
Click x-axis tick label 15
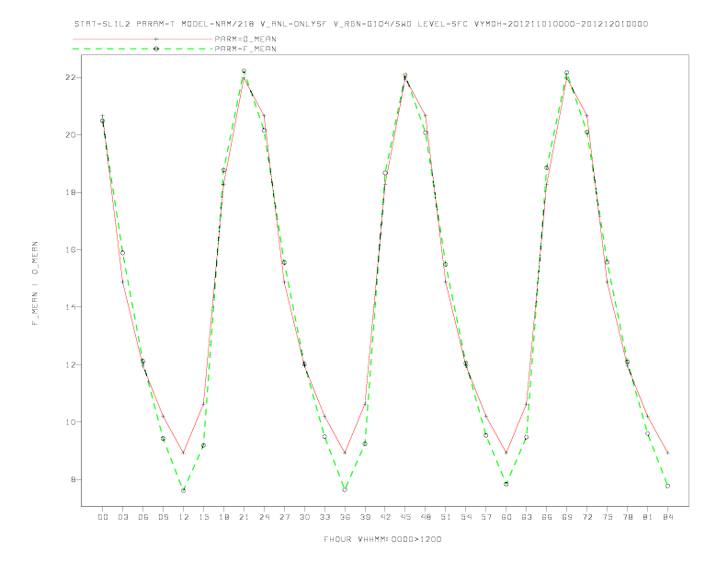pyautogui.click(x=203, y=517)
